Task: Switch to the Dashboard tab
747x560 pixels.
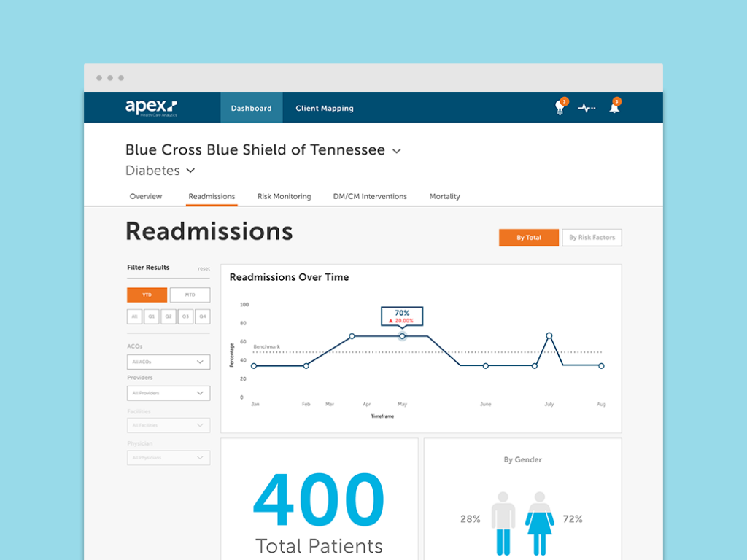Action: (x=251, y=108)
